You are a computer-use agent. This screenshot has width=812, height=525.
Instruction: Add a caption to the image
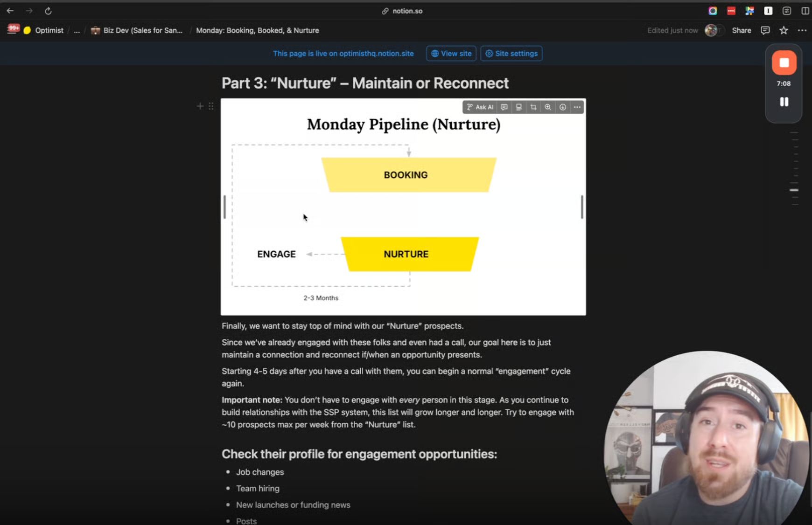click(518, 107)
